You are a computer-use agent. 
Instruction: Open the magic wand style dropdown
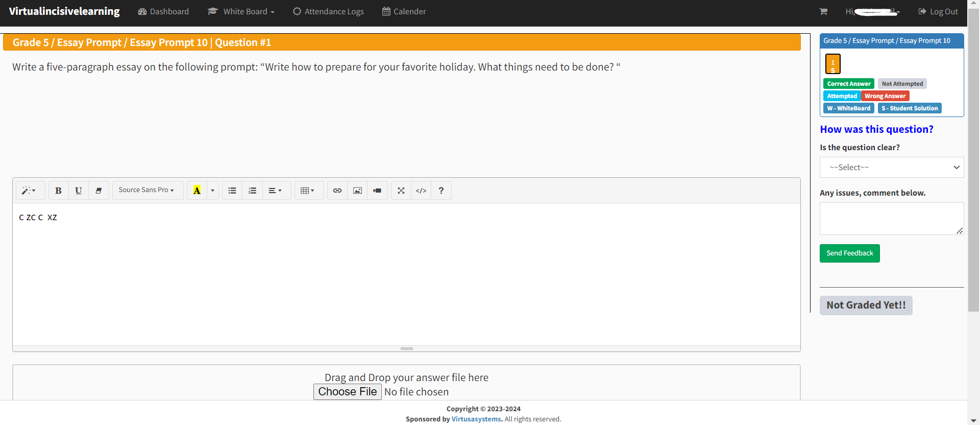pyautogui.click(x=29, y=191)
